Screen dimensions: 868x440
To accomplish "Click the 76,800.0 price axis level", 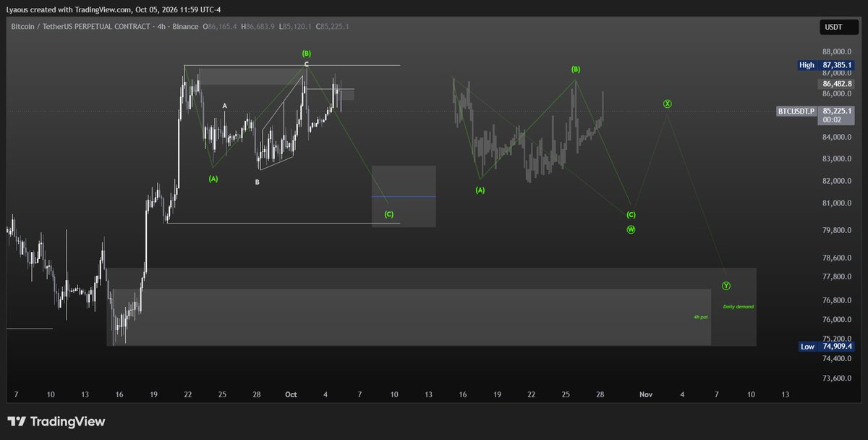I will click(837, 300).
